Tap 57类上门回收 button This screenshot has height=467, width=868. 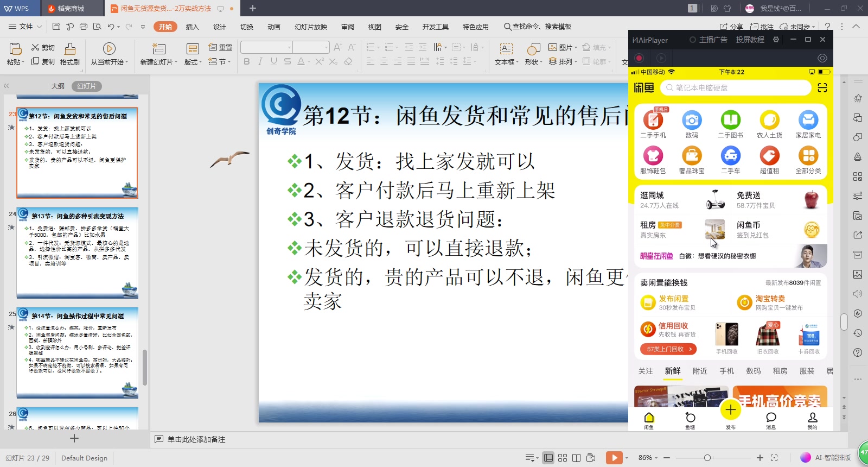(668, 349)
